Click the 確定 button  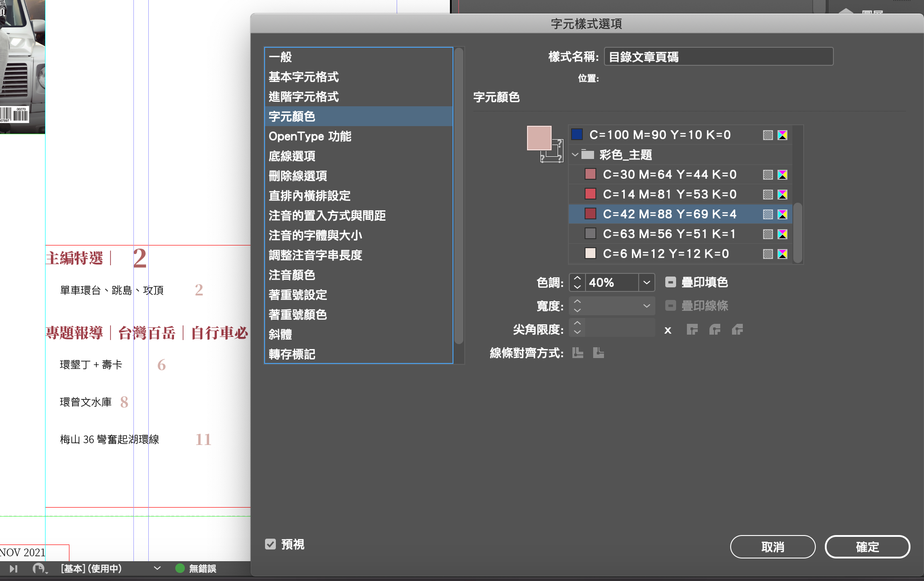click(867, 547)
